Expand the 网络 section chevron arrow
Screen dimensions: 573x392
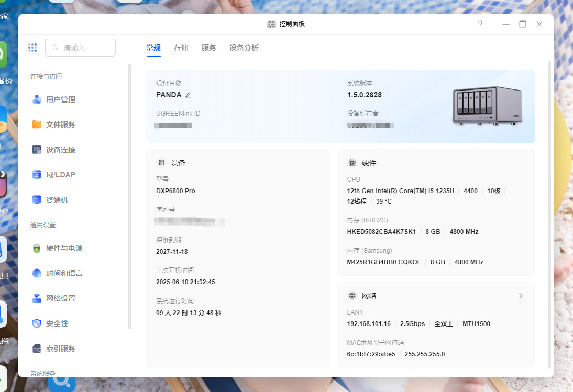pos(521,296)
